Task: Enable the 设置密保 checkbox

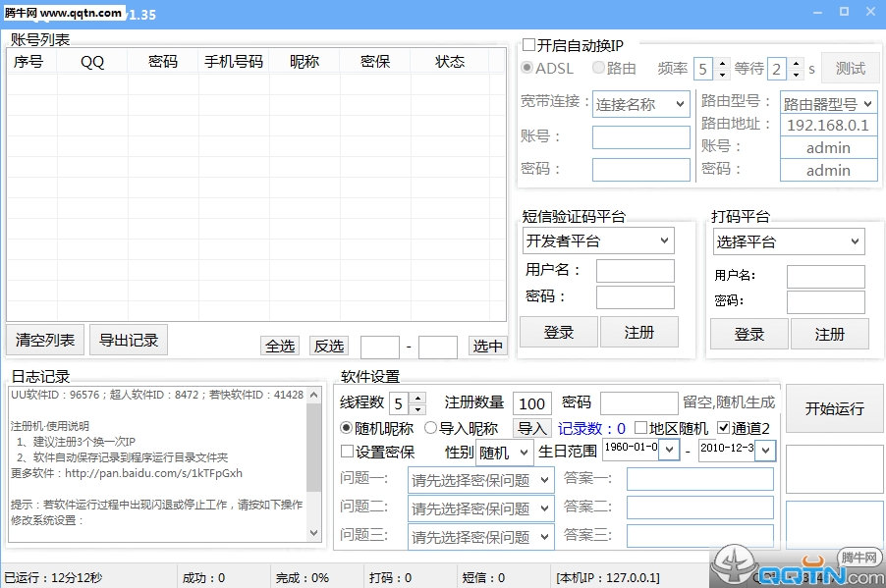Action: pos(347,452)
